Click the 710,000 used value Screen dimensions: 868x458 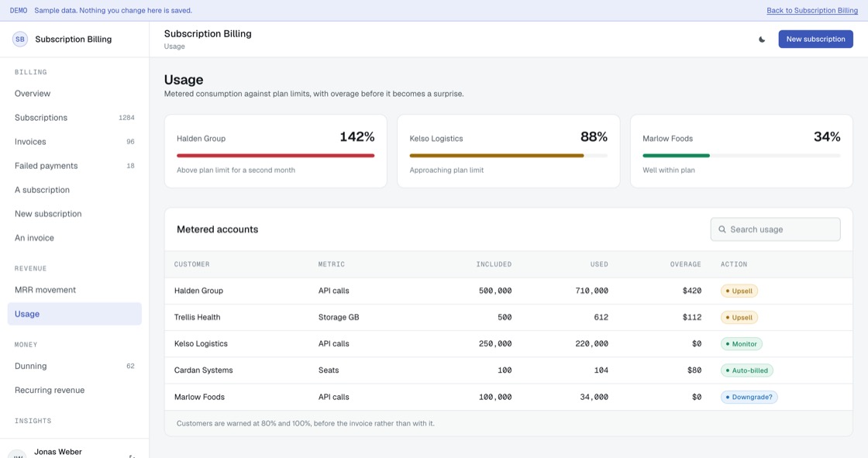(x=592, y=291)
